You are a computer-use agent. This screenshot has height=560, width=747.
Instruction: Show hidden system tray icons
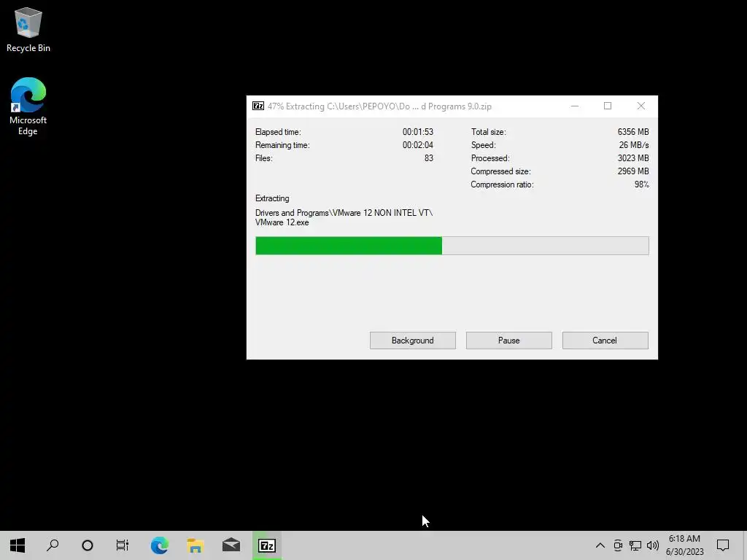point(600,545)
